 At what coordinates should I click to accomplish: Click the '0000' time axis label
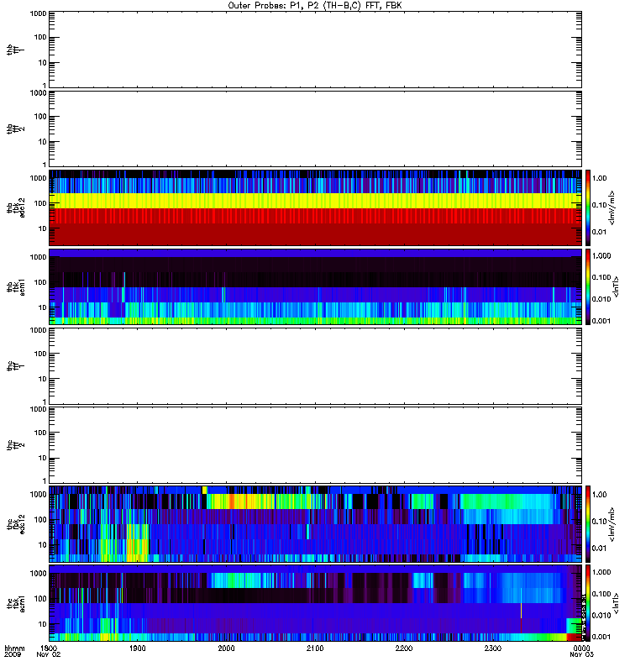(x=581, y=648)
